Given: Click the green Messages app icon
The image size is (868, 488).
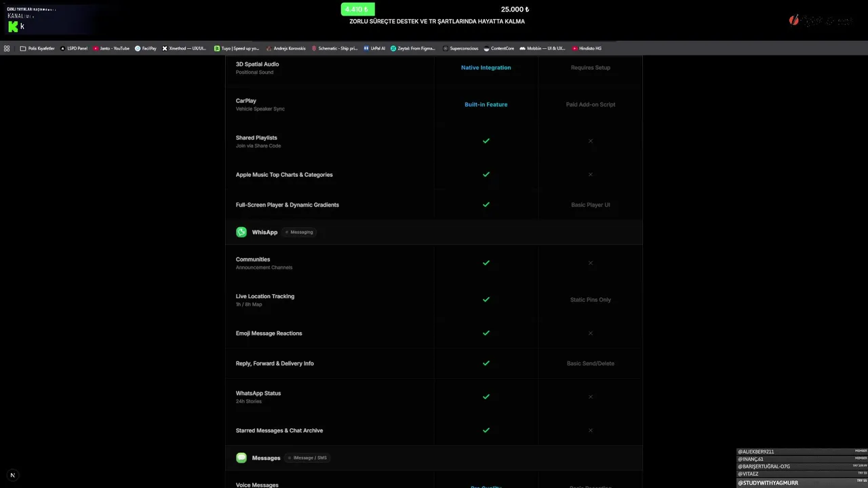Looking at the screenshot, I should pos(241,457).
